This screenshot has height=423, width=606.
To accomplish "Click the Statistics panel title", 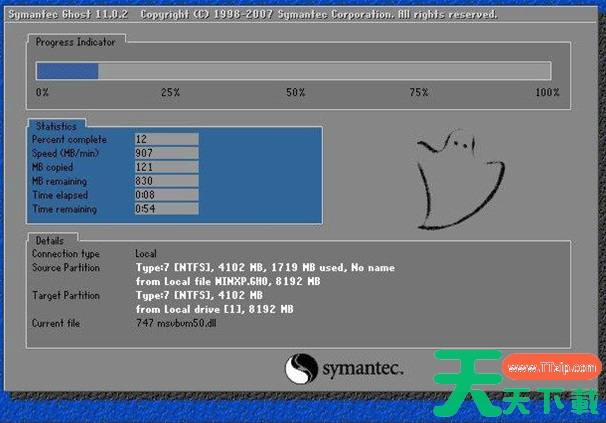I will (x=56, y=126).
